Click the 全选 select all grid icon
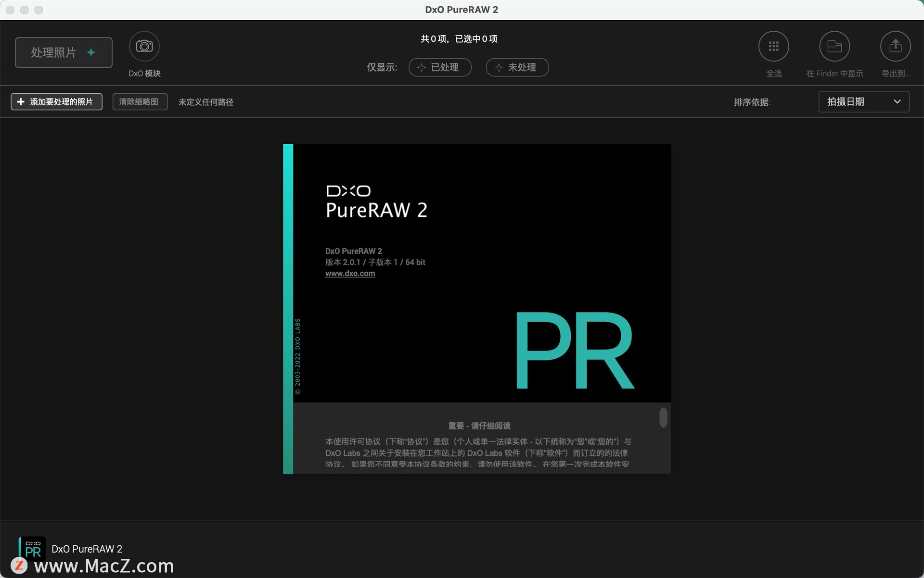924x578 pixels. click(774, 46)
